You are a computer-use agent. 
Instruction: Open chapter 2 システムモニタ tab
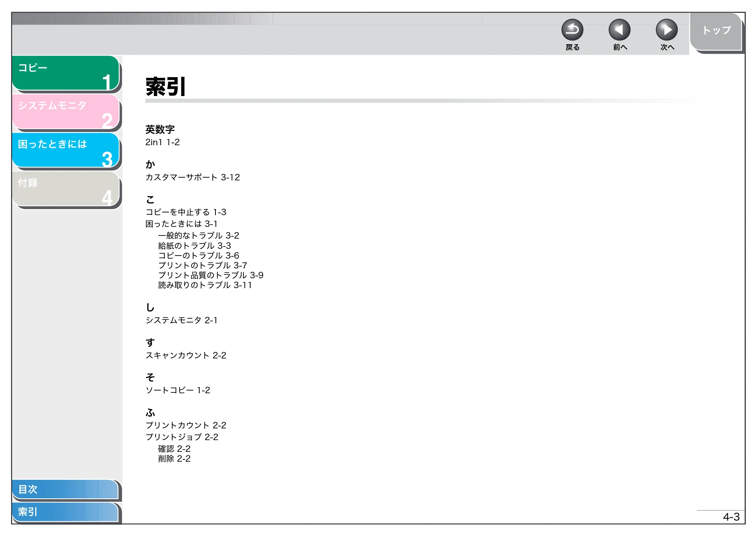[66, 112]
